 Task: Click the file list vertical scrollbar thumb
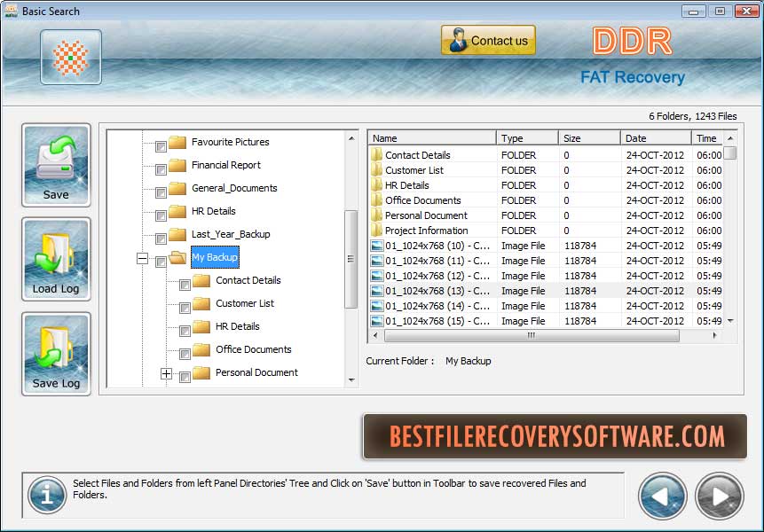tap(730, 153)
